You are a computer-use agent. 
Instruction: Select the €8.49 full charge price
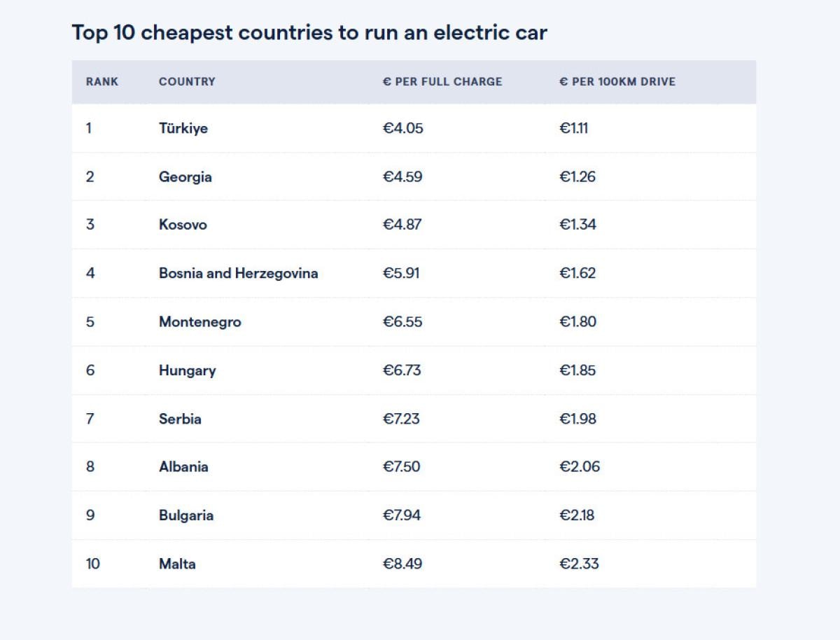[x=402, y=564]
